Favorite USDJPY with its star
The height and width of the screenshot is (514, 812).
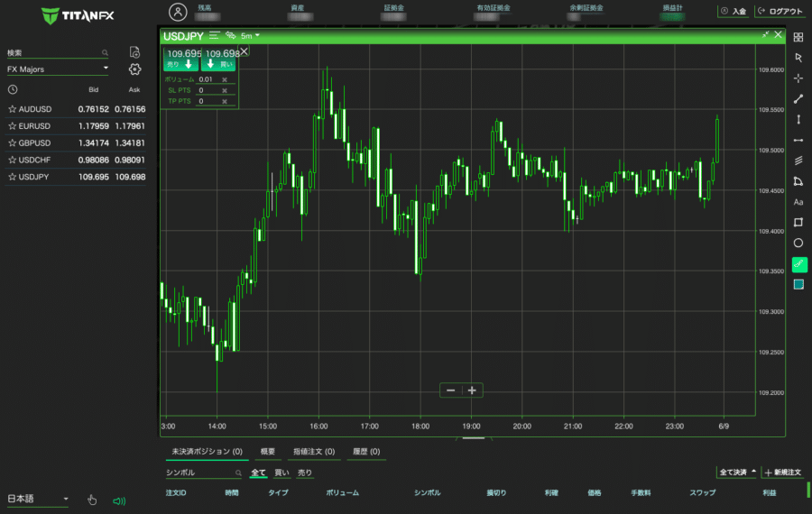click(x=13, y=177)
